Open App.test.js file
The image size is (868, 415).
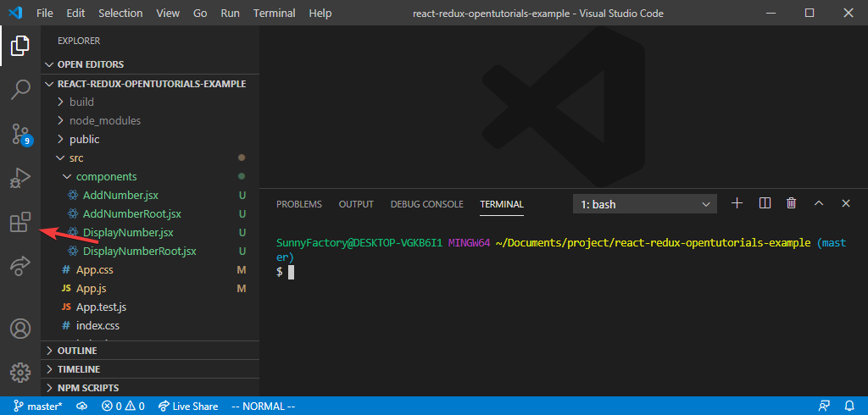coord(150,307)
